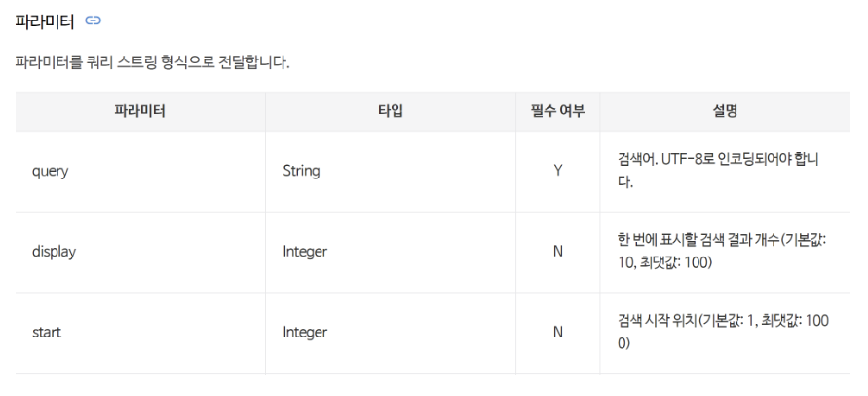Select the 타입 column header
Screen dimensions: 868x396
pos(391,111)
